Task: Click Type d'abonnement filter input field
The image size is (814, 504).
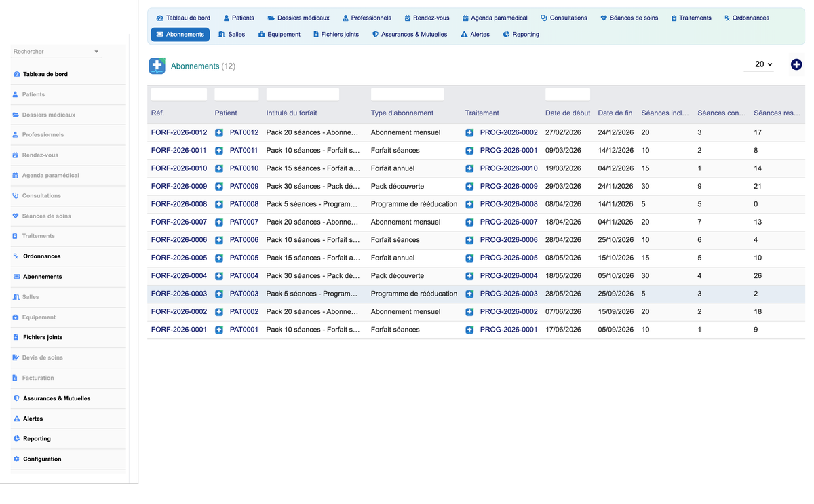Action: click(407, 94)
